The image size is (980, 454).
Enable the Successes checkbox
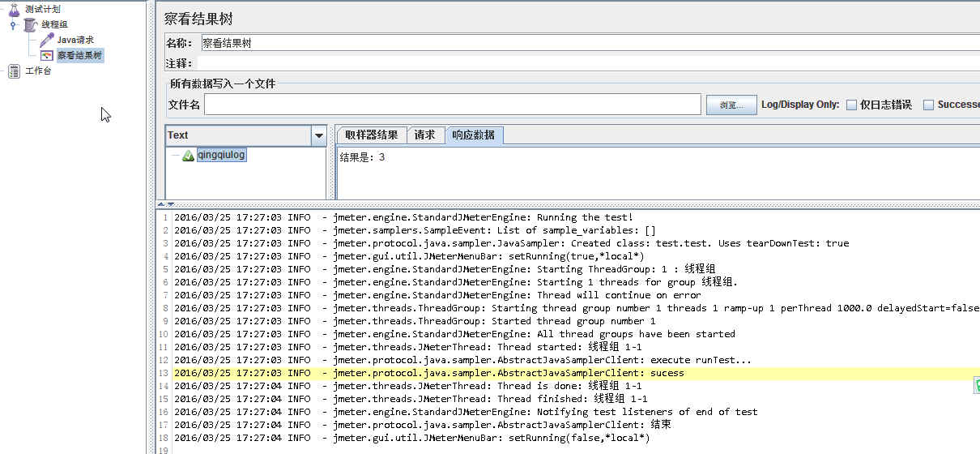(x=929, y=105)
